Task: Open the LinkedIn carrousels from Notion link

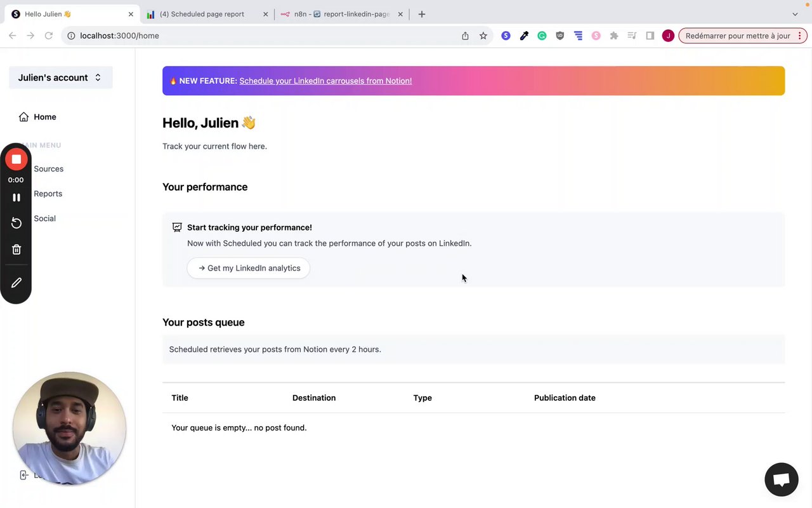Action: 325,81
